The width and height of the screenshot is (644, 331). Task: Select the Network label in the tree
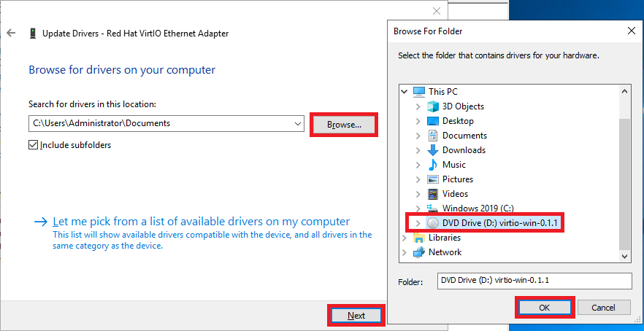[445, 252]
